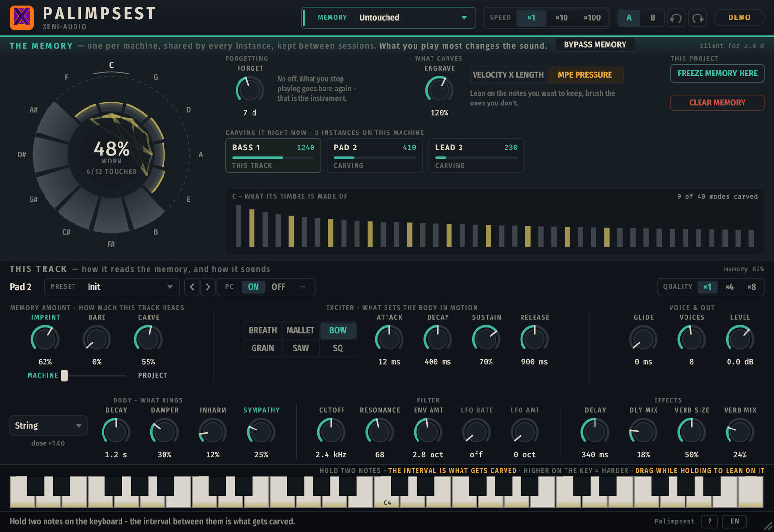Click the exciter ATTACK knob

coord(389,338)
